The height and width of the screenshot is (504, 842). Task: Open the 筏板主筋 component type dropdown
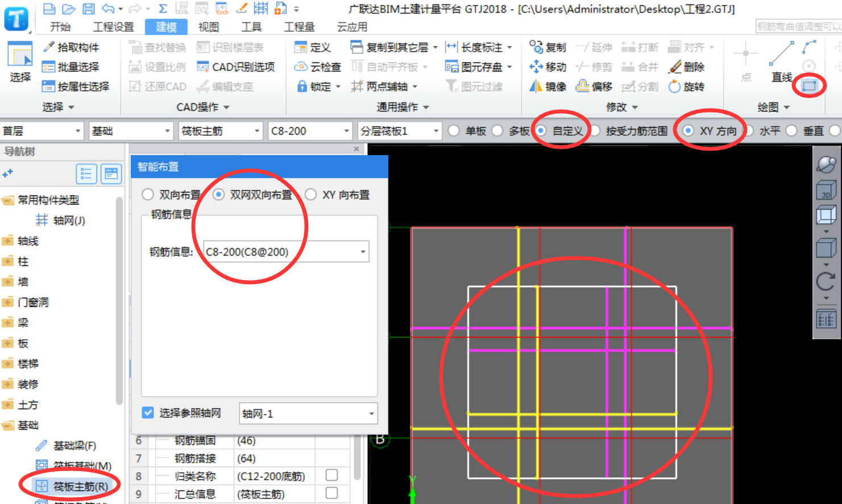(x=221, y=131)
